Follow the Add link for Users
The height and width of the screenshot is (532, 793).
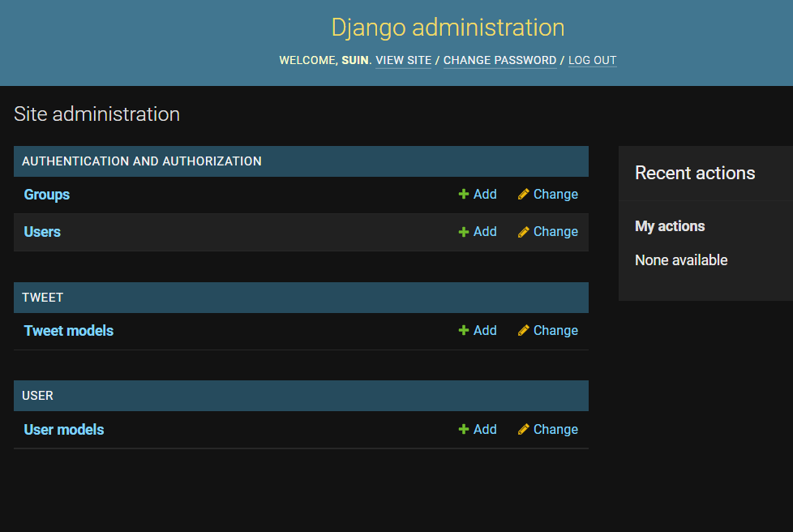pyautogui.click(x=485, y=232)
